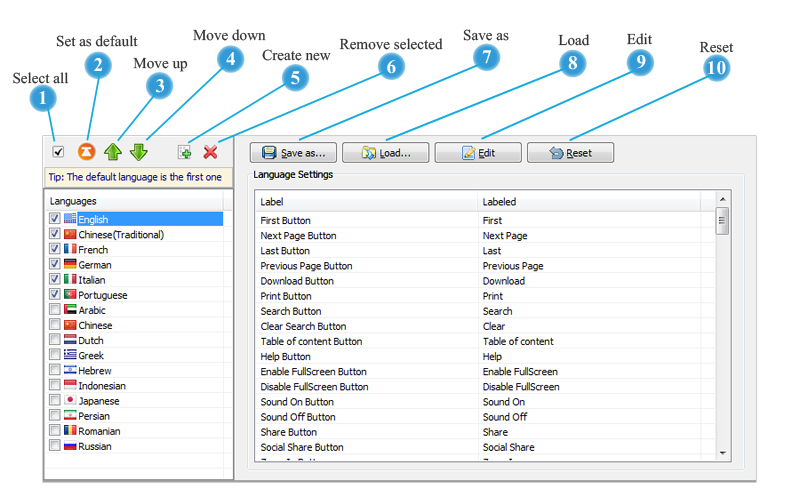
Task: Click the scrollbar down arrow
Action: coord(723,453)
